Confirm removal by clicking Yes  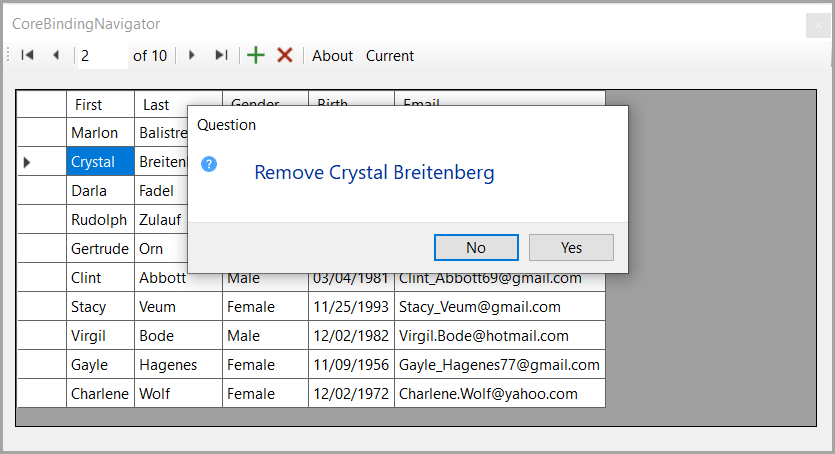(571, 247)
